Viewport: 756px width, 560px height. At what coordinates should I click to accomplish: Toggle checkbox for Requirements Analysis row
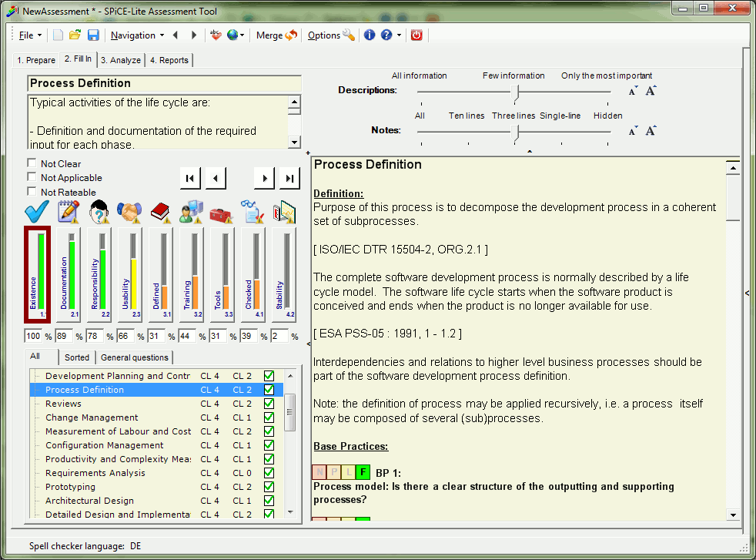[269, 473]
